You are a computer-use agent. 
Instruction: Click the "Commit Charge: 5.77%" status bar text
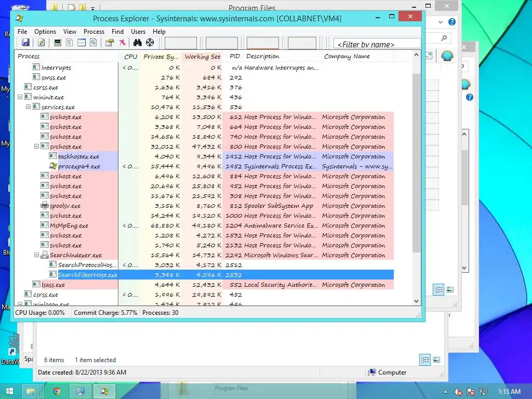click(105, 312)
